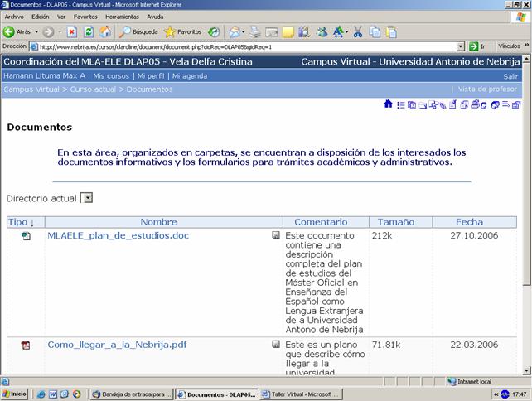
Task: Open Como_llegar_a_la_Nebrija.pdf link
Action: tap(117, 345)
